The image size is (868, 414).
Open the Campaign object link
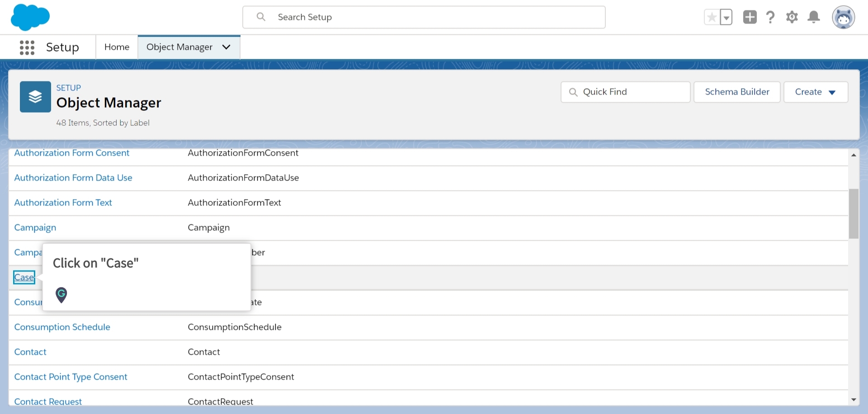pos(35,228)
